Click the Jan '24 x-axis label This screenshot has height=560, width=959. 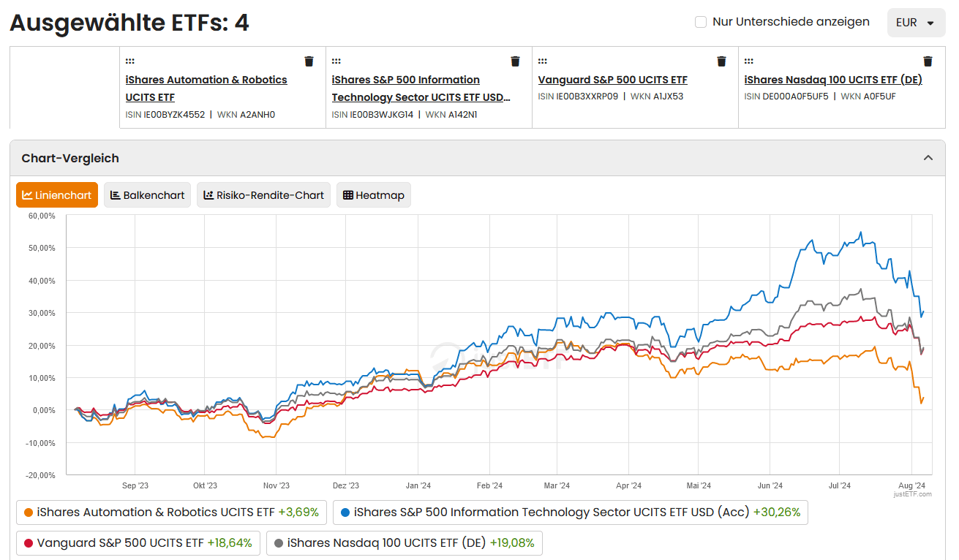418,485
